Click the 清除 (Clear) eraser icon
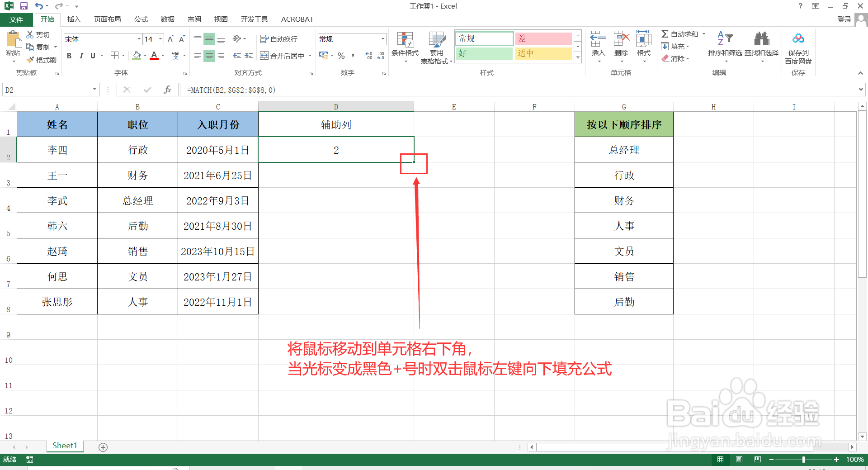Screen dimensions: 868x470 pos(665,58)
